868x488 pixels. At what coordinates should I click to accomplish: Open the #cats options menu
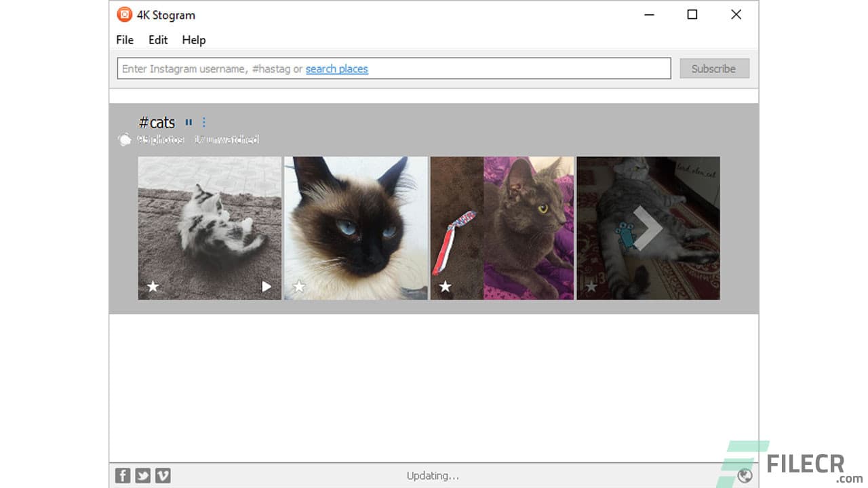click(x=204, y=122)
